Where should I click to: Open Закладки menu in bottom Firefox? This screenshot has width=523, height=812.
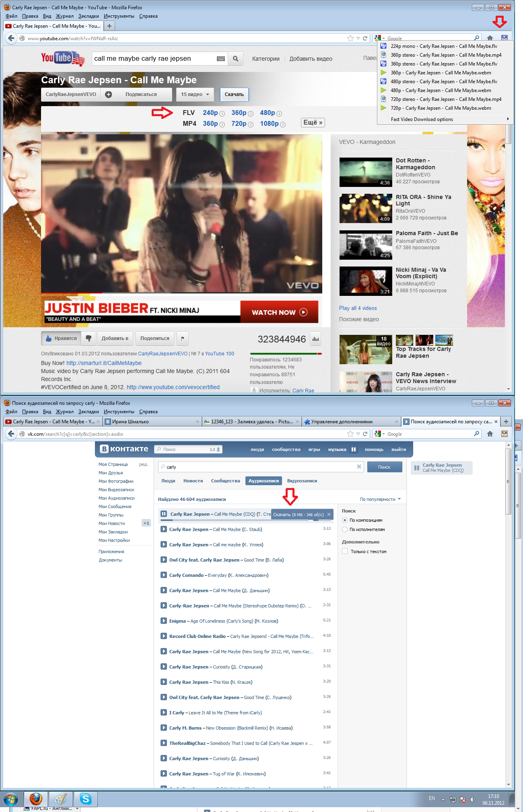point(89,412)
